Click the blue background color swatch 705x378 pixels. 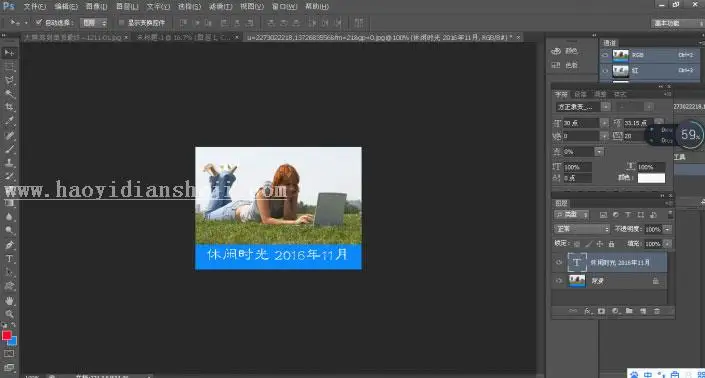point(13,341)
